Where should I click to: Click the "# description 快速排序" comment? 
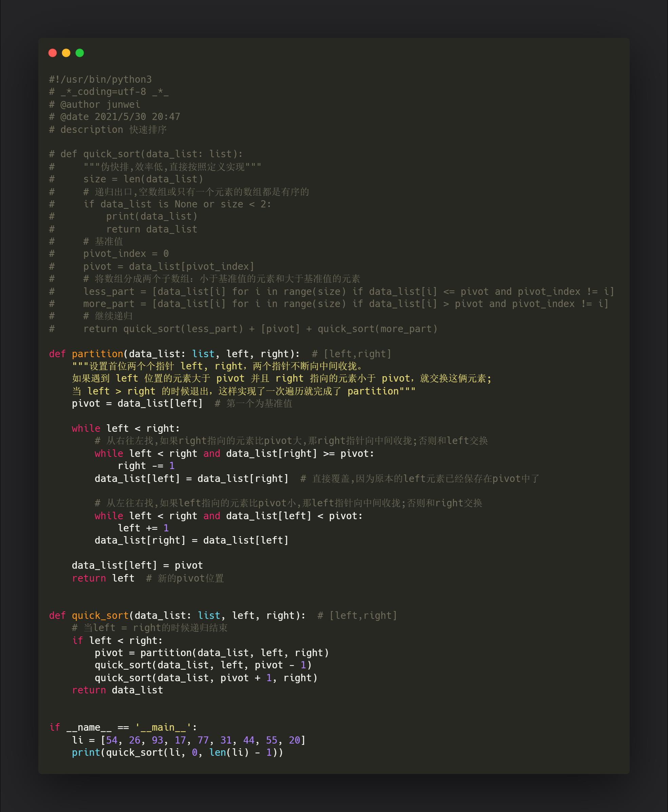point(108,129)
